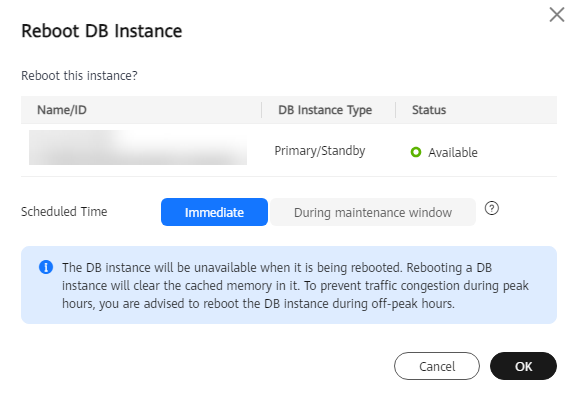Image resolution: width=578 pixels, height=402 pixels.
Task: Click the Name/ID column header
Action: (x=62, y=110)
